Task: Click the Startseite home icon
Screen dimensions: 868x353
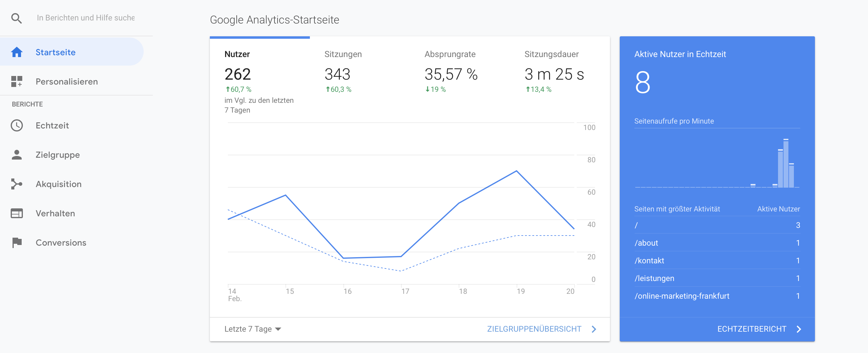Action: pos(16,52)
